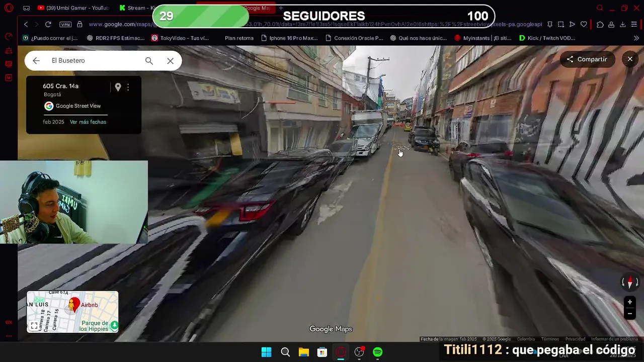This screenshot has height=362, width=644.
Task: Click the Términos link at bottom
Action: point(550,339)
